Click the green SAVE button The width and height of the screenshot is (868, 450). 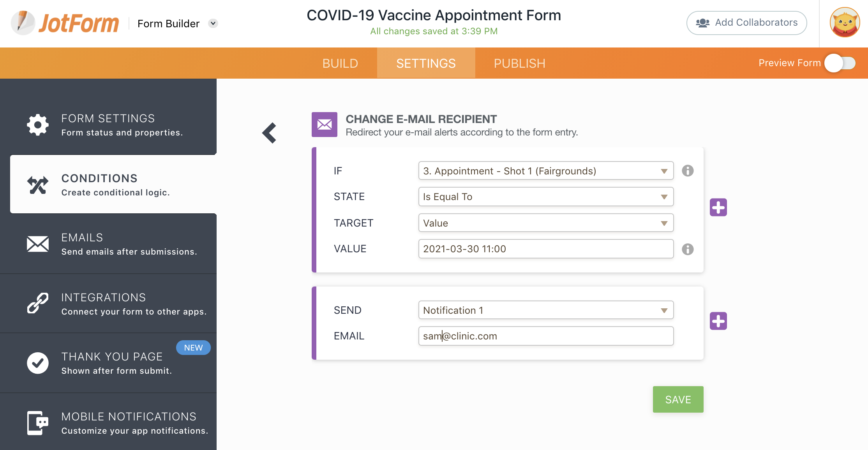coord(678,399)
